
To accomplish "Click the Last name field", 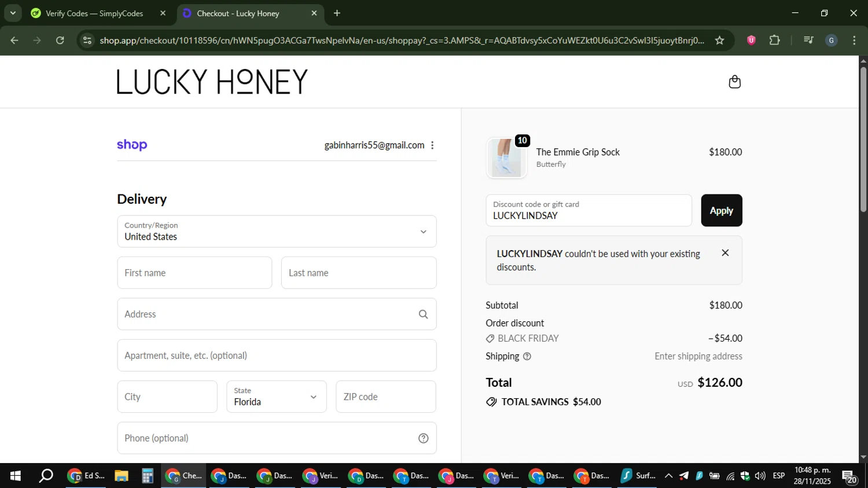I will tap(359, 273).
